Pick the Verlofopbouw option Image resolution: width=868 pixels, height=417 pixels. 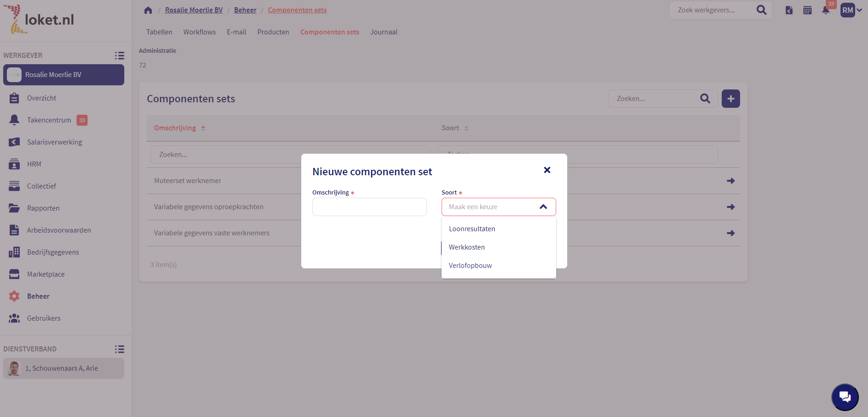click(x=470, y=266)
